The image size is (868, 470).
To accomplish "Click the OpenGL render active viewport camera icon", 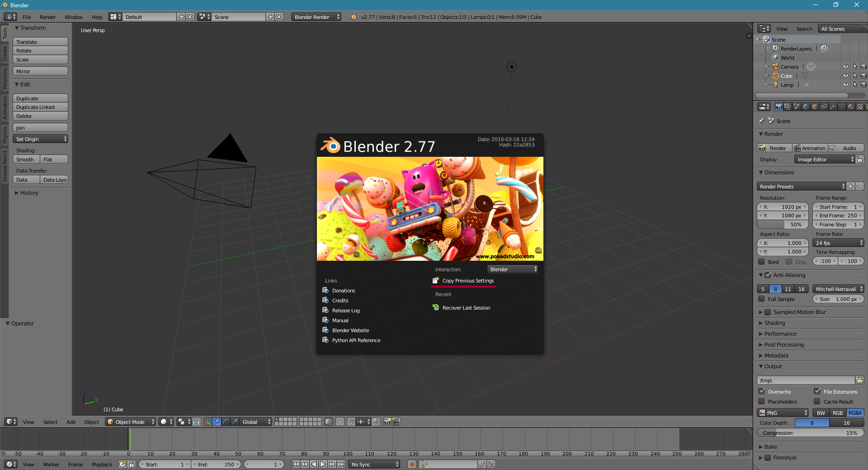I will tap(387, 422).
